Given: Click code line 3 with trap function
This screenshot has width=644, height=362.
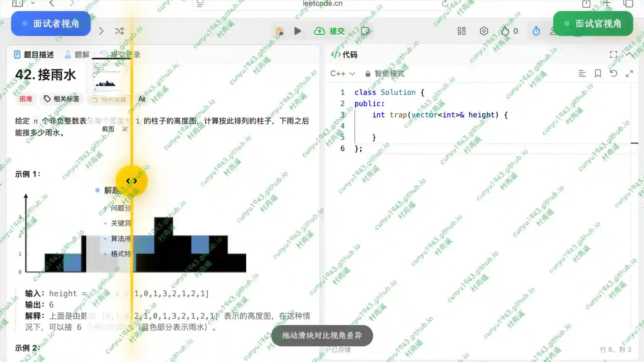Looking at the screenshot, I should click(440, 115).
